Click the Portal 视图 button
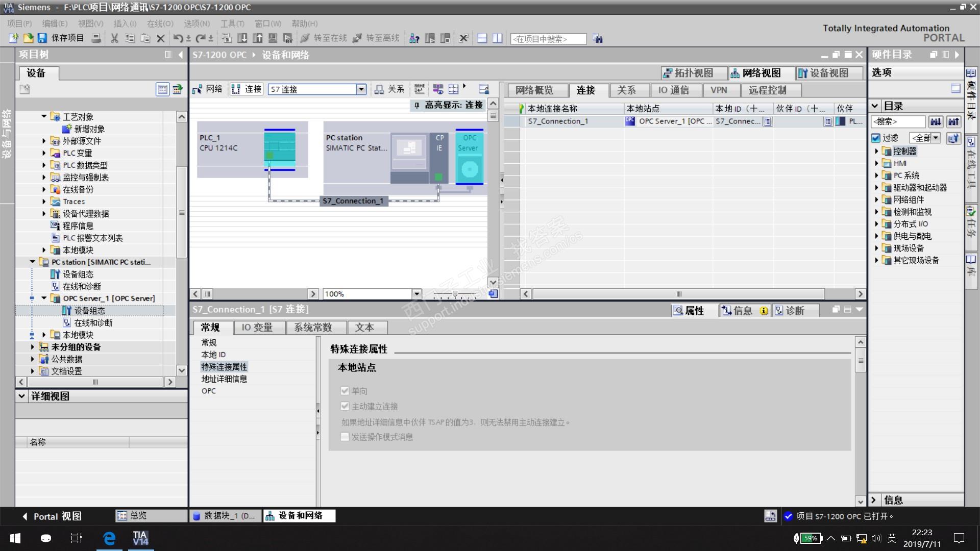Screen dimensions: 980x551 (52, 516)
